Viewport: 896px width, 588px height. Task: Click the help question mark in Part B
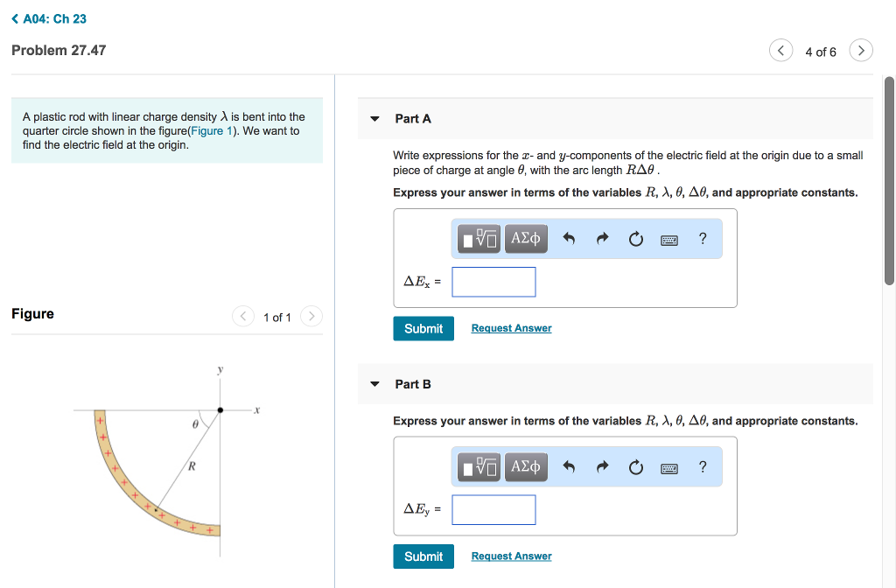(x=701, y=466)
